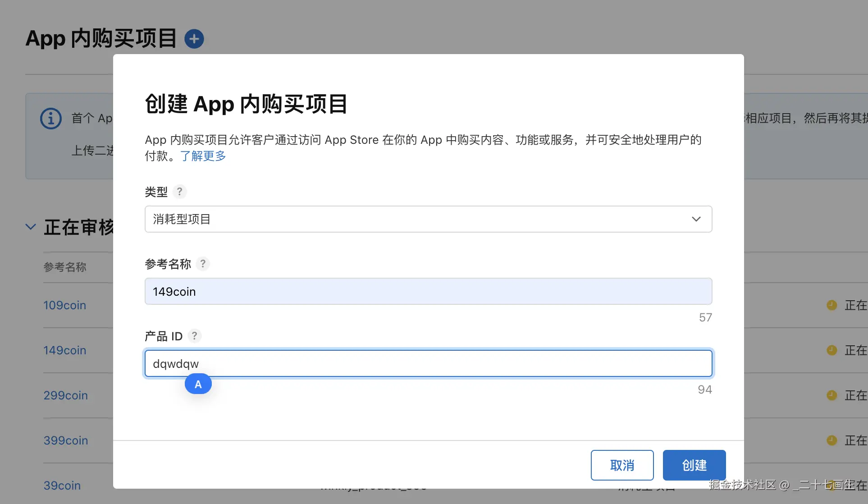The width and height of the screenshot is (868, 504).
Task: Collapse the 正在审核 section chevron
Action: point(31,227)
